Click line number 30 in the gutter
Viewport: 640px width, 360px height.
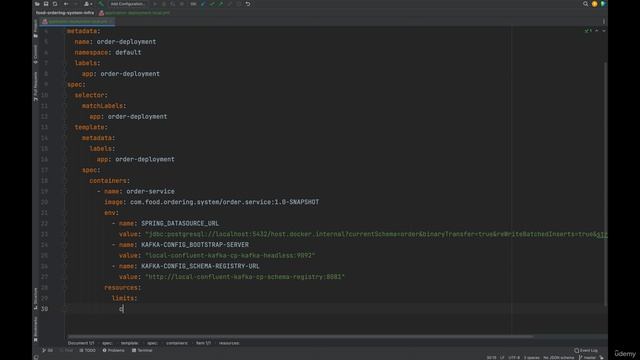[44, 309]
